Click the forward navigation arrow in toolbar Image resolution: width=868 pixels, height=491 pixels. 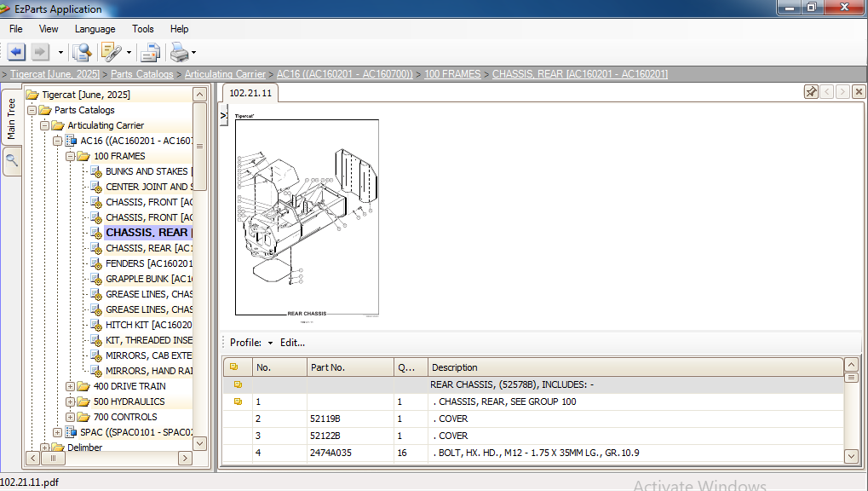pyautogui.click(x=39, y=53)
